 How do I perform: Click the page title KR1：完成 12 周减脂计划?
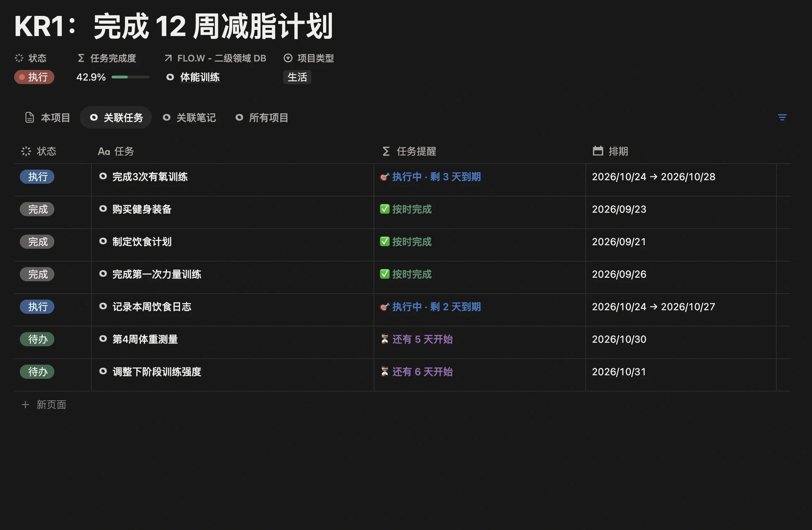174,26
